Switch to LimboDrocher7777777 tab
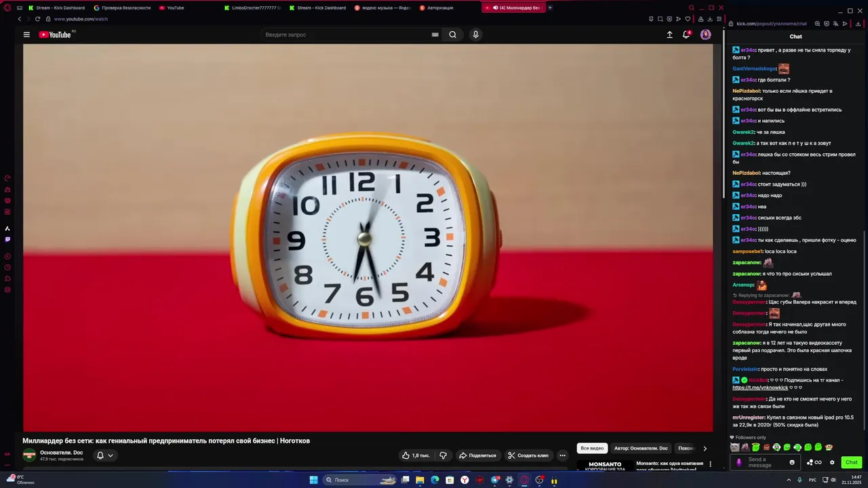The height and width of the screenshot is (488, 868). coord(252,7)
